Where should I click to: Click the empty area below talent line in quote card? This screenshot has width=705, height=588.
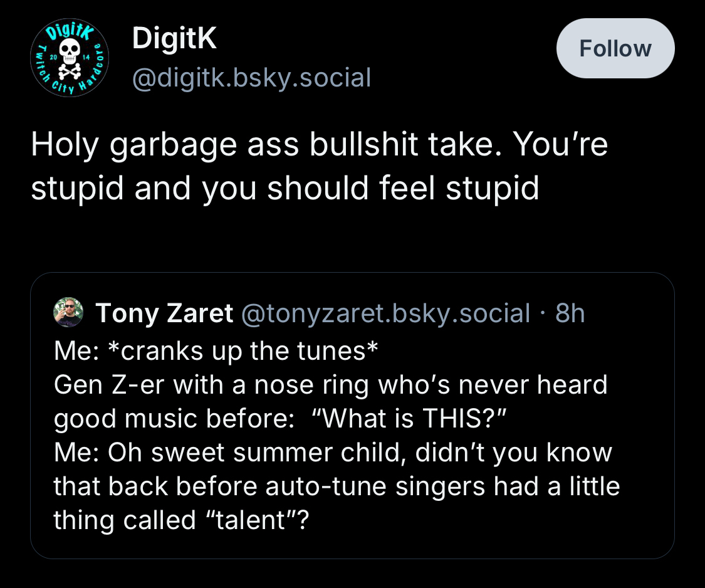[351, 544]
